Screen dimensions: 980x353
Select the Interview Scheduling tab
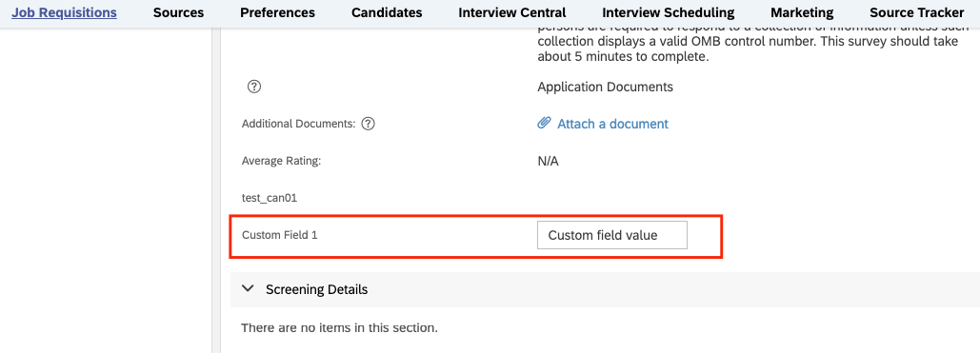pyautogui.click(x=669, y=12)
